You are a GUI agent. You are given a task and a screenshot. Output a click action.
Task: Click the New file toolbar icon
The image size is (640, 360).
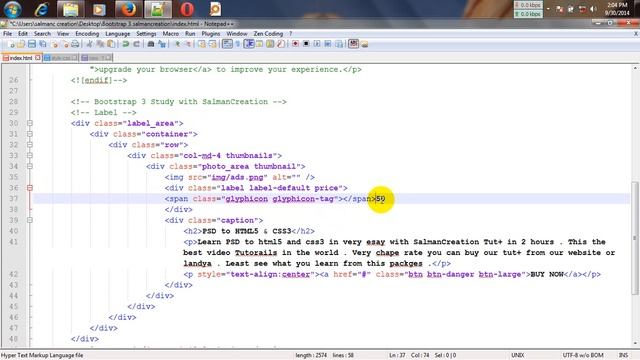[11, 44]
